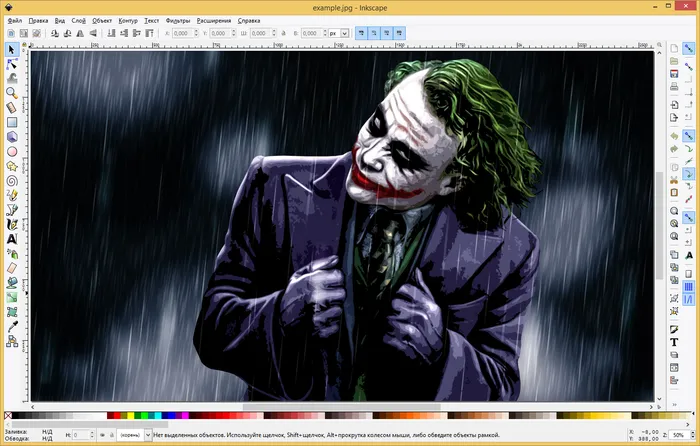Select the Pen Bezier tool

12,210
